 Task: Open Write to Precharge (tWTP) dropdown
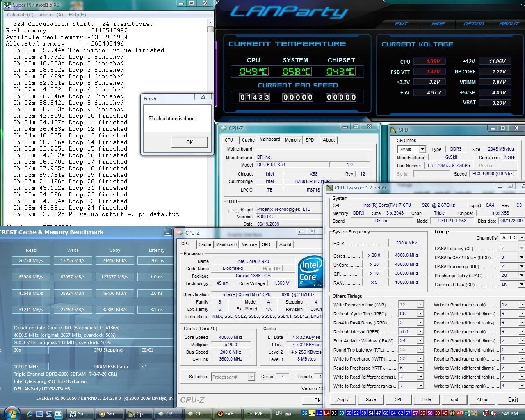coord(420,358)
